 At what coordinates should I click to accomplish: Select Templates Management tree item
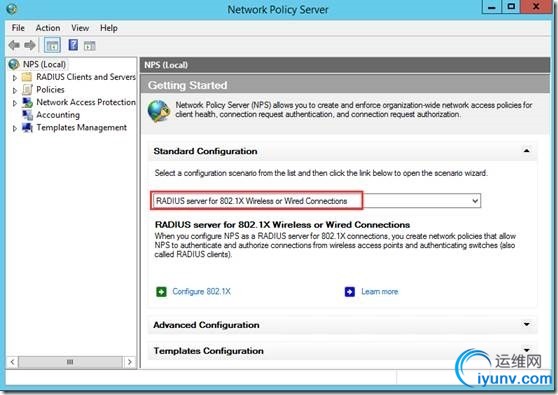(81, 127)
